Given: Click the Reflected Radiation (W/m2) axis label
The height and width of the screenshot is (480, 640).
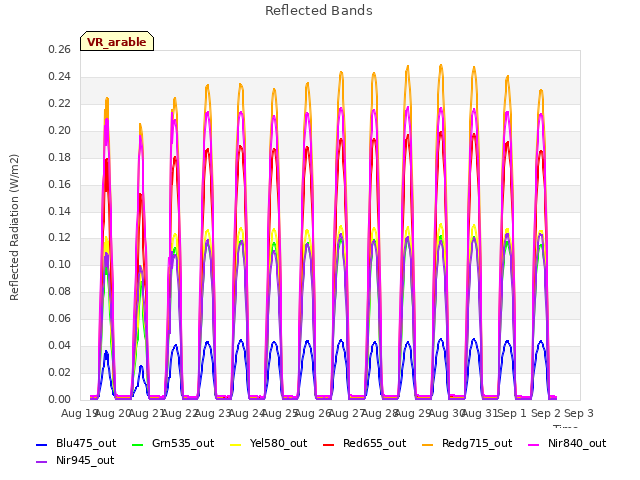Looking at the screenshot, I should (14, 227).
